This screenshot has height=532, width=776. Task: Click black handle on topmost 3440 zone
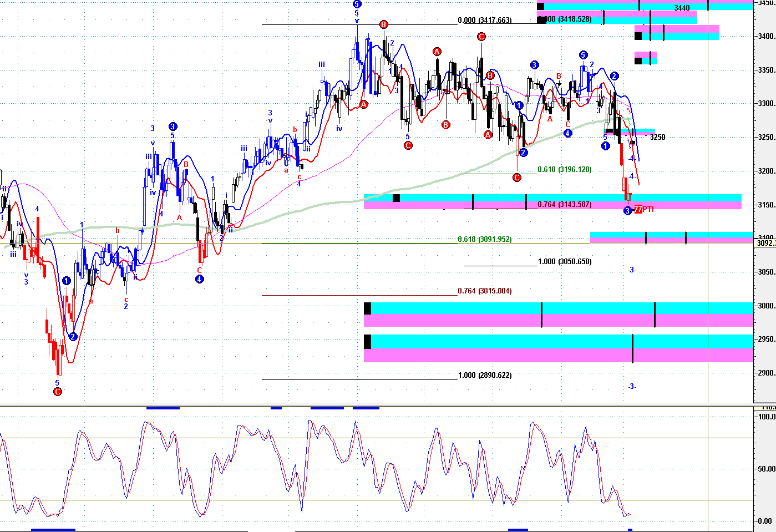point(540,7)
